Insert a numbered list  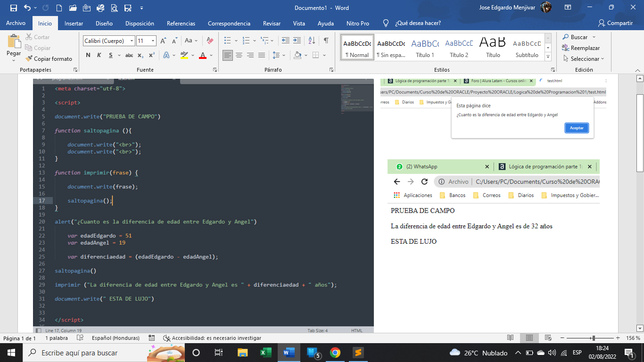pos(246,41)
